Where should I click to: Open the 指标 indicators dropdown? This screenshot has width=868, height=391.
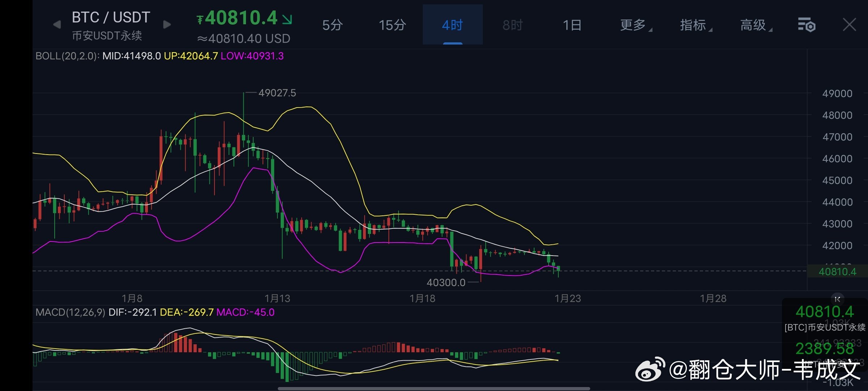point(696,25)
